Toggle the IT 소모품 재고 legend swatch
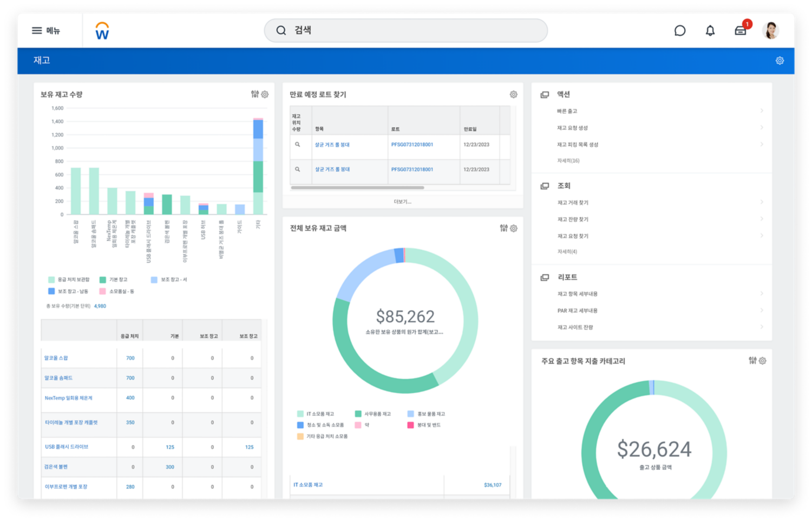 300,414
